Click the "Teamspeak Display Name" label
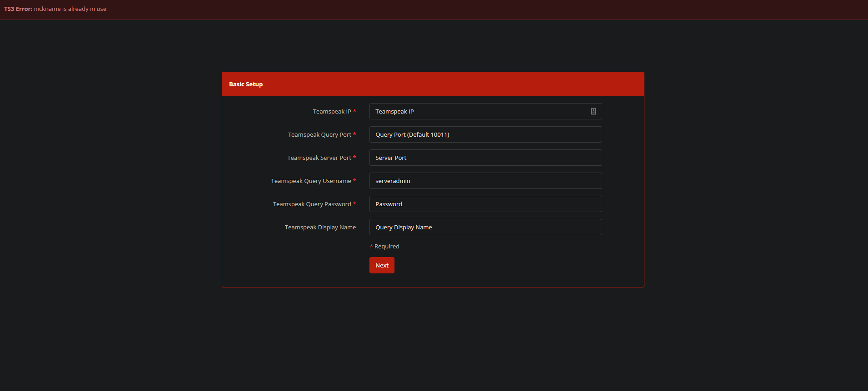 (320, 228)
